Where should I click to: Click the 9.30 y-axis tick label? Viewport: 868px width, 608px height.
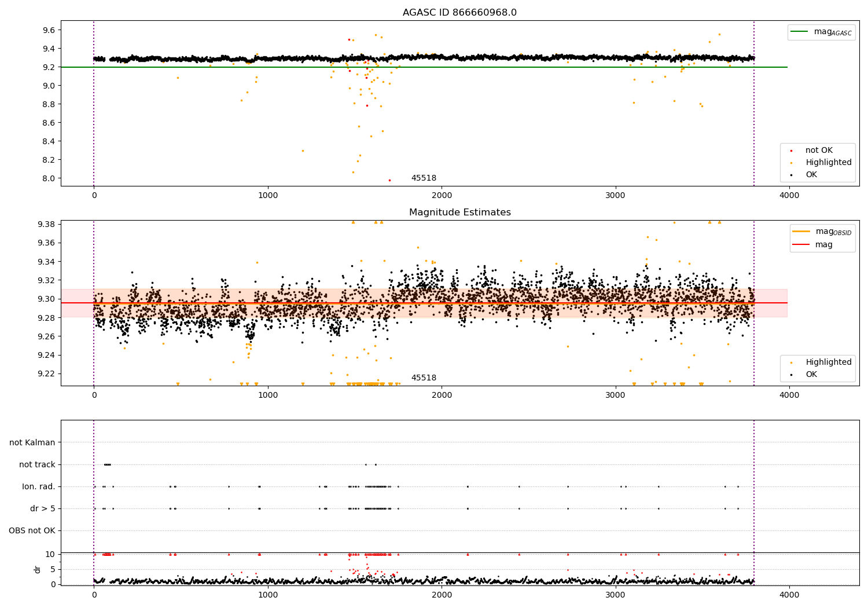tap(47, 299)
